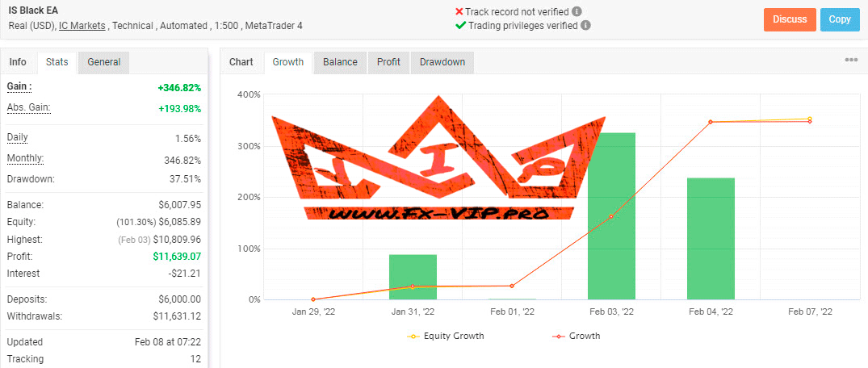Viewport: 868px width, 368px height.
Task: Open the IC Markets broker link
Action: pos(82,26)
